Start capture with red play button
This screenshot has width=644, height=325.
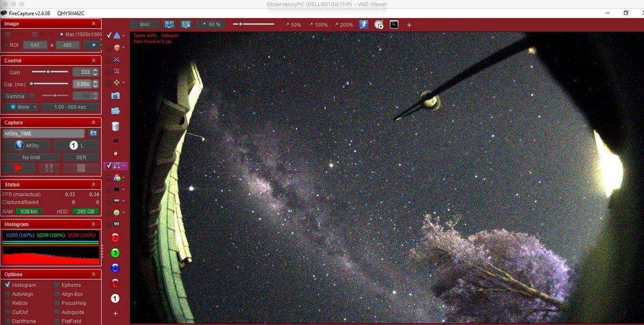19,168
